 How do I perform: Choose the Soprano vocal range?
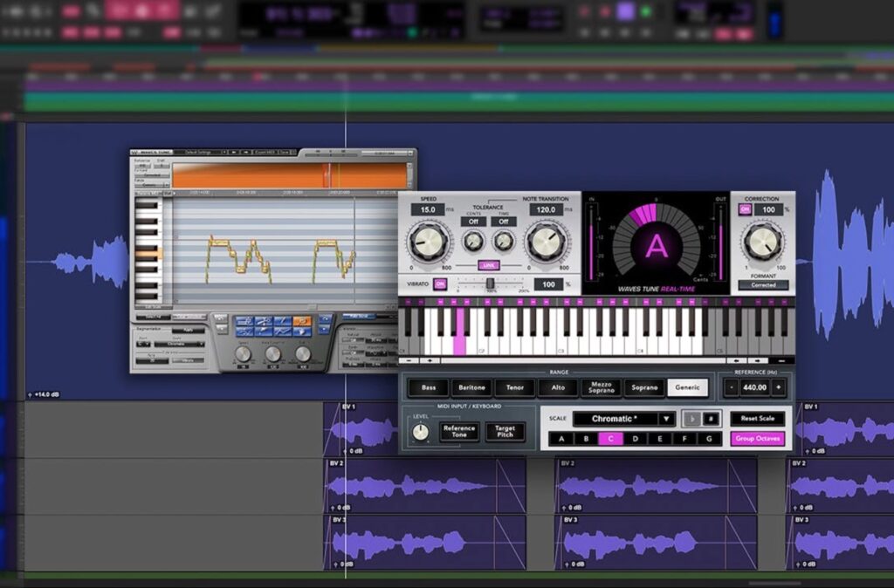click(643, 387)
